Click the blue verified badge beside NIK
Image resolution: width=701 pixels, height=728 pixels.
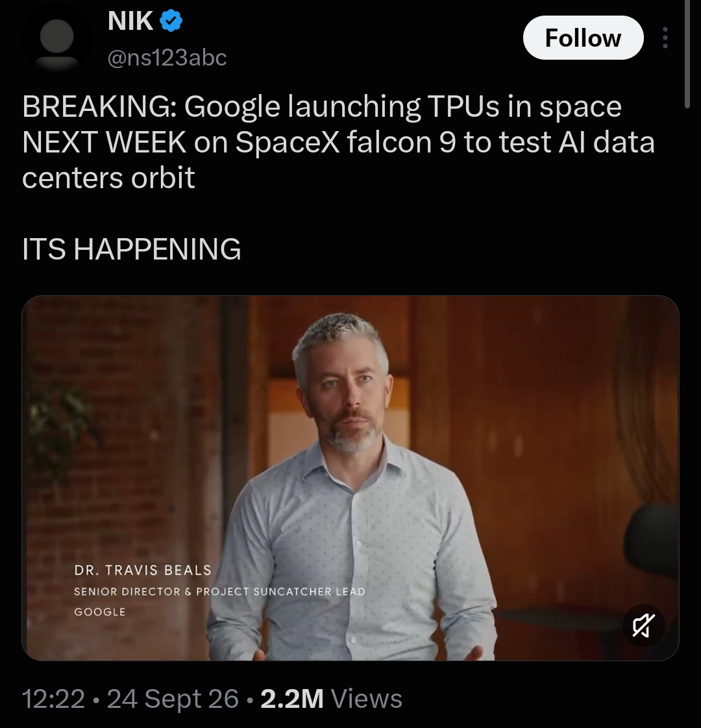pyautogui.click(x=171, y=21)
